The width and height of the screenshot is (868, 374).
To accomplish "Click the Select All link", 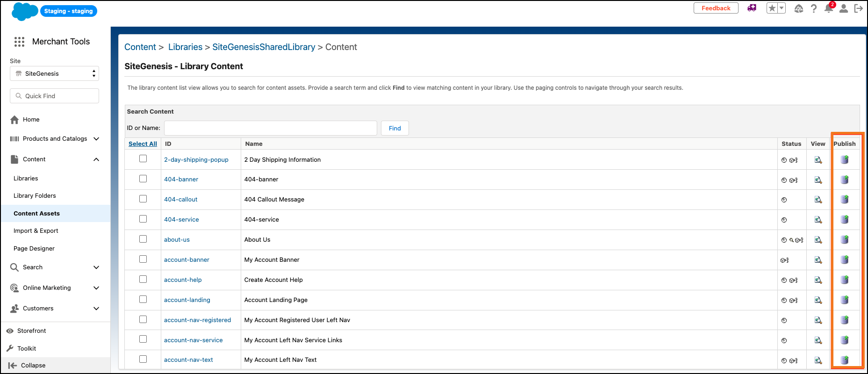I will click(x=143, y=144).
